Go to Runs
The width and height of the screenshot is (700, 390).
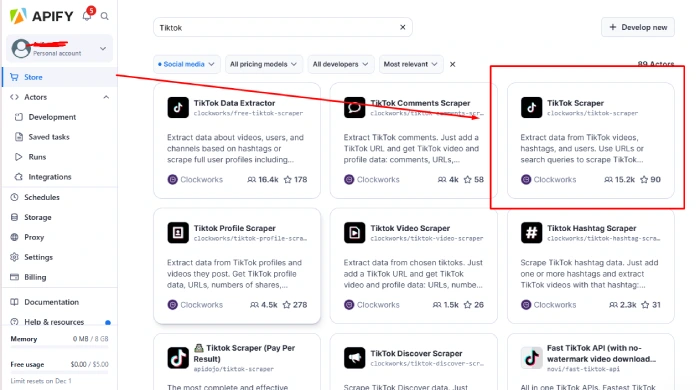coord(37,157)
